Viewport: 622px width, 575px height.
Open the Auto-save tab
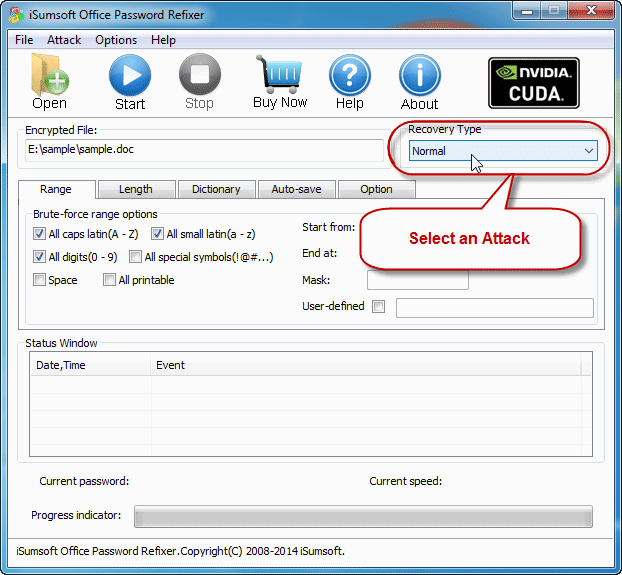(x=296, y=189)
